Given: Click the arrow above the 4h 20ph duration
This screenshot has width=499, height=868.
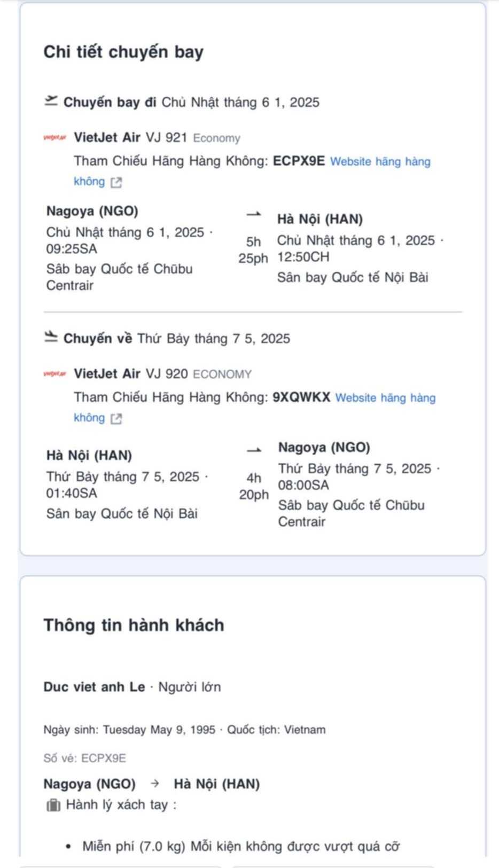Looking at the screenshot, I should pyautogui.click(x=254, y=450).
